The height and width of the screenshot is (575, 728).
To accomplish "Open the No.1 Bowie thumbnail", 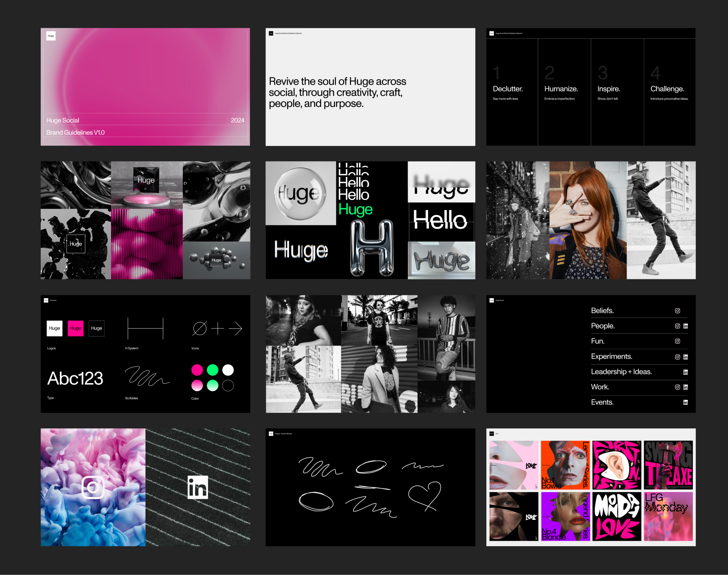I will [x=565, y=465].
